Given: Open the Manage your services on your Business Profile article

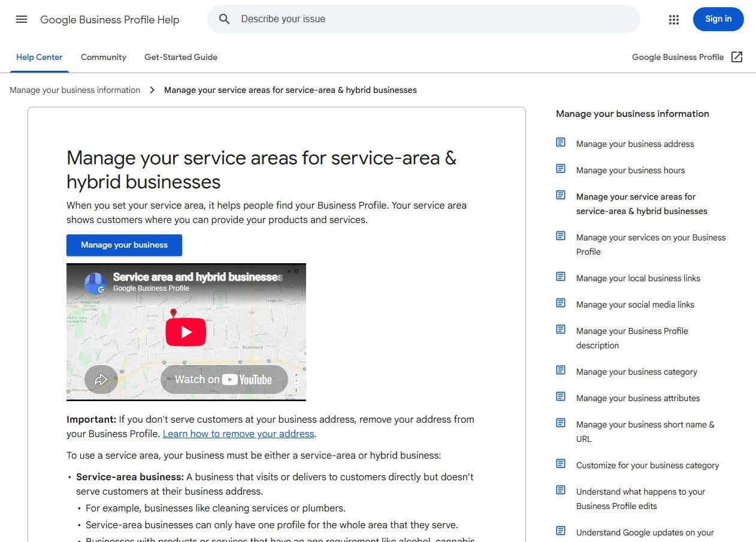Looking at the screenshot, I should pyautogui.click(x=651, y=245).
